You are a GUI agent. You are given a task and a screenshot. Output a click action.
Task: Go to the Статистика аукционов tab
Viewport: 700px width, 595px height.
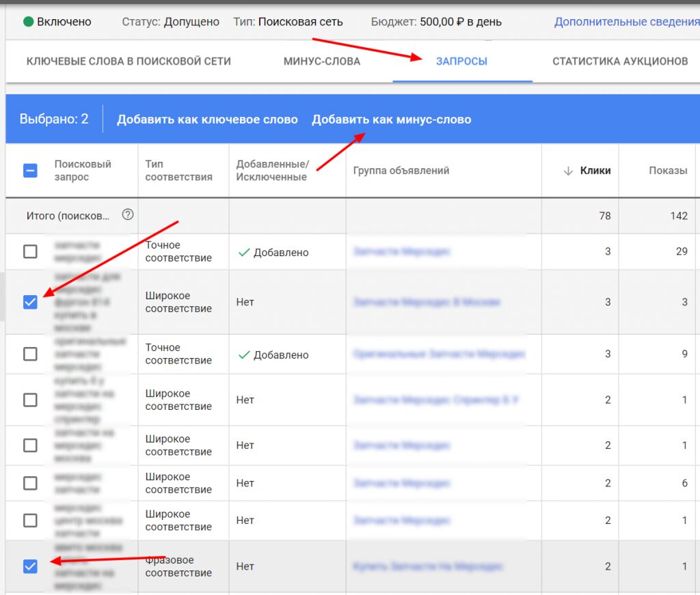coord(619,61)
